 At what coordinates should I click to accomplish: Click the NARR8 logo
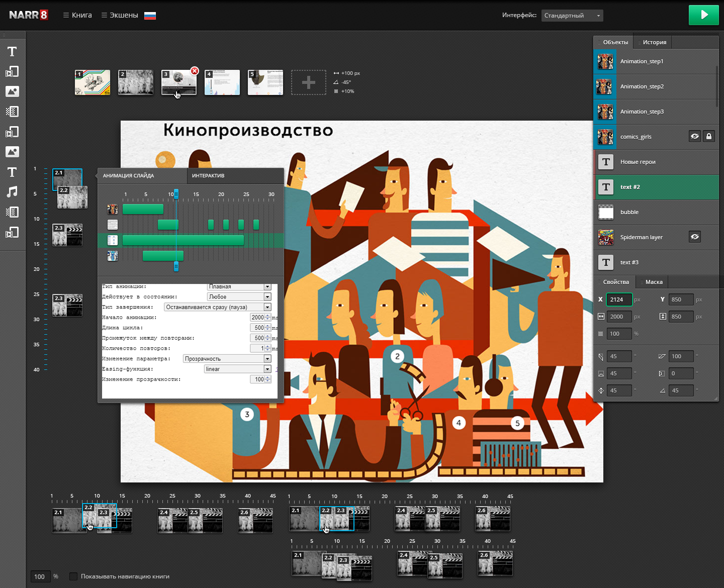tap(28, 15)
